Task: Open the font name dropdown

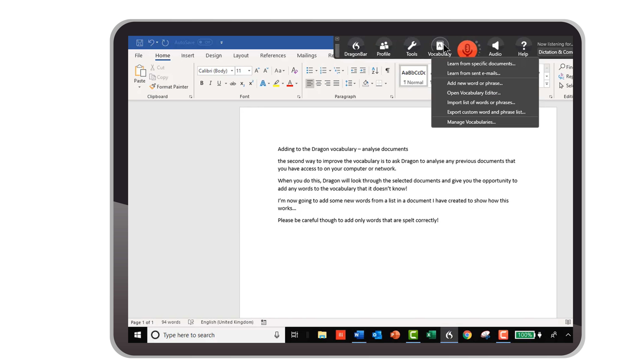Action: 232,71
